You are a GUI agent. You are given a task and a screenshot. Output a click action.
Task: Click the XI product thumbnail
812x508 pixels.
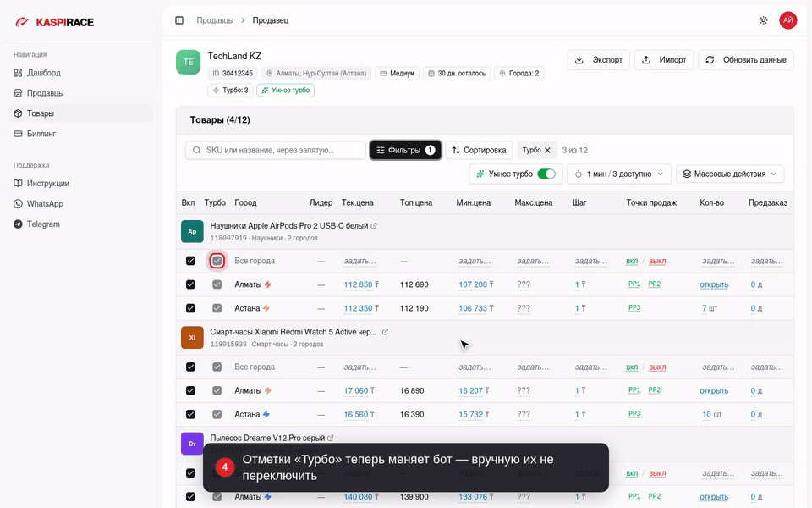point(192,338)
